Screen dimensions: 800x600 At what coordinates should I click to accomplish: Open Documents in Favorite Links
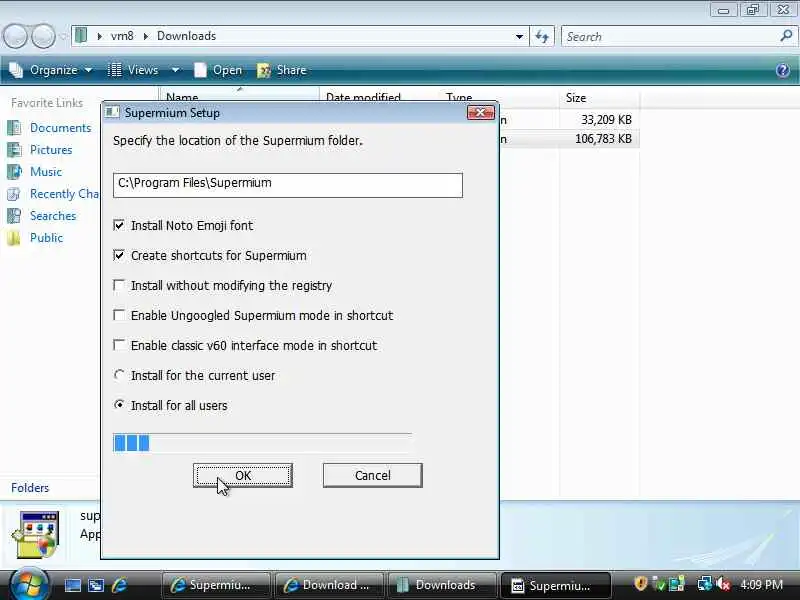click(x=60, y=128)
